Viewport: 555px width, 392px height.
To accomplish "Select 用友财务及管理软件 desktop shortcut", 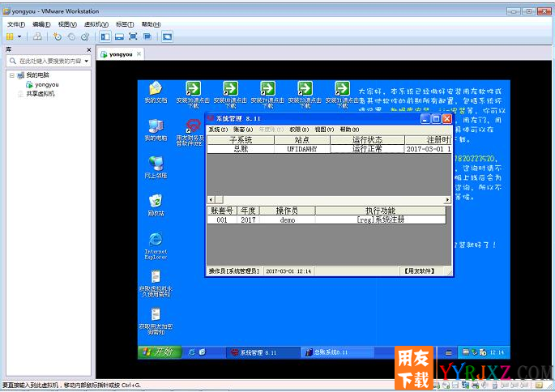I will (190, 132).
